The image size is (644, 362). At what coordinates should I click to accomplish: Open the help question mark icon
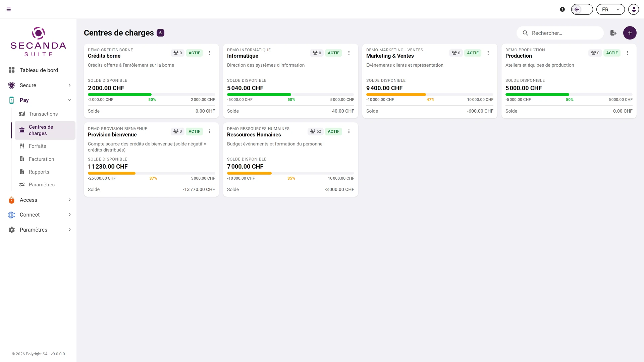tap(562, 9)
